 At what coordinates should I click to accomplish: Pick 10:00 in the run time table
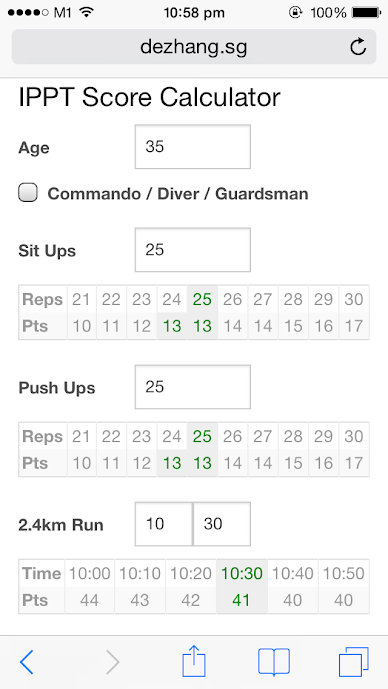[90, 573]
